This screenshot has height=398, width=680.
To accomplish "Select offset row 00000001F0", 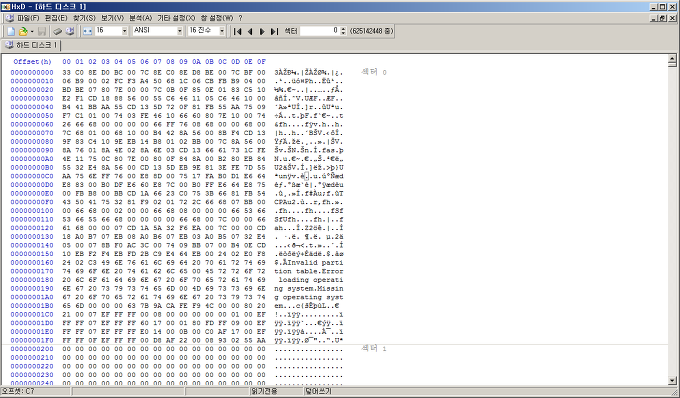I will [x=32, y=340].
